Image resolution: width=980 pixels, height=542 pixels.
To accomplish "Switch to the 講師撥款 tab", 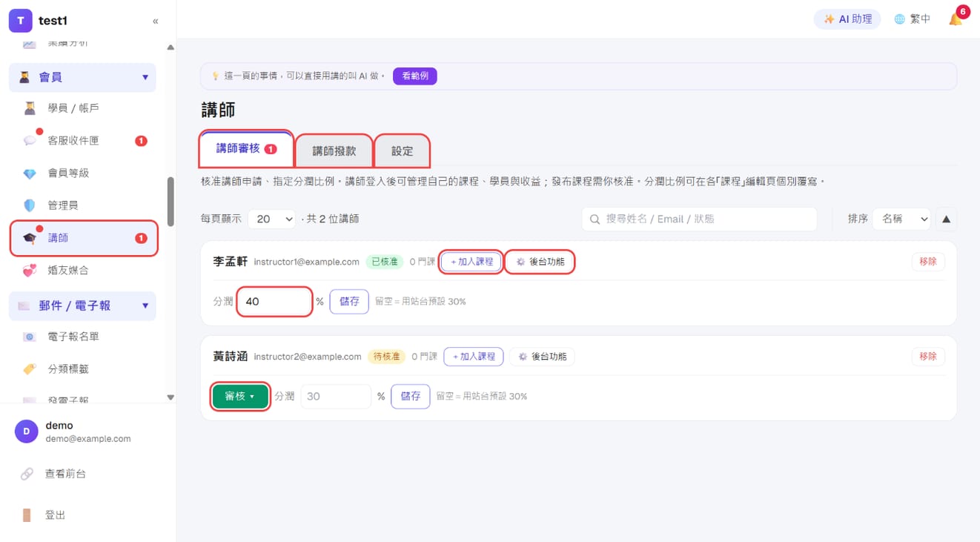I will [x=334, y=151].
